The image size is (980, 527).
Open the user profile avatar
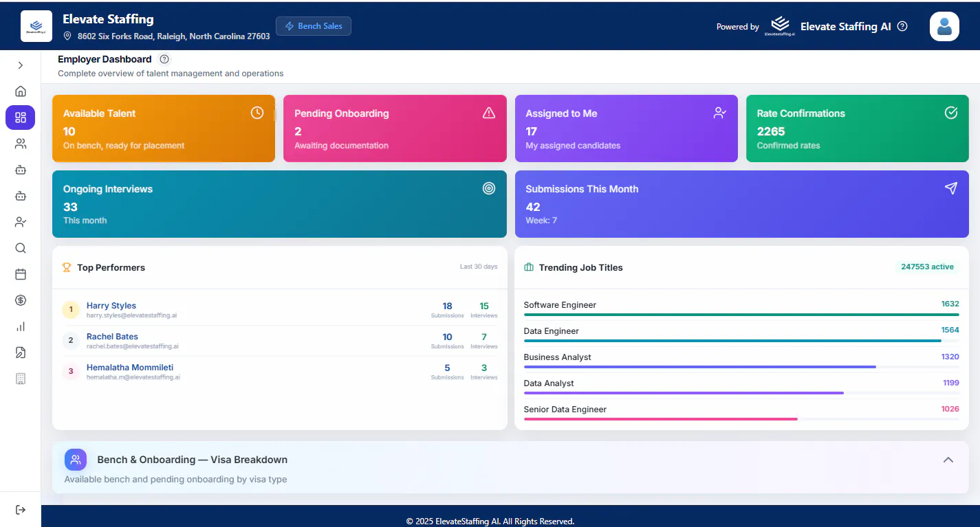coord(944,27)
